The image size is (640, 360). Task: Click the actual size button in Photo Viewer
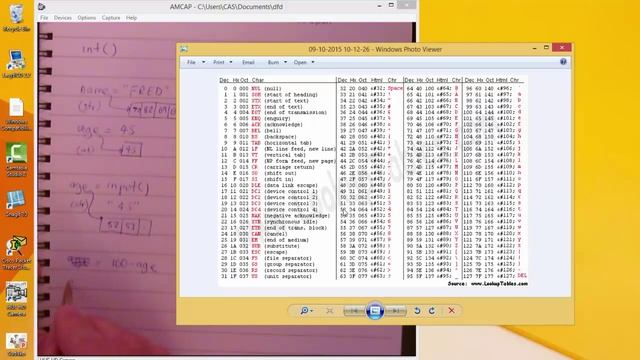pos(329,311)
